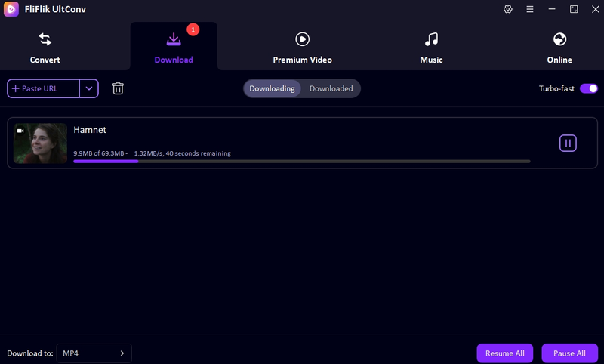Expand the Paste URL dropdown arrow
Image resolution: width=604 pixels, height=364 pixels.
click(x=89, y=88)
